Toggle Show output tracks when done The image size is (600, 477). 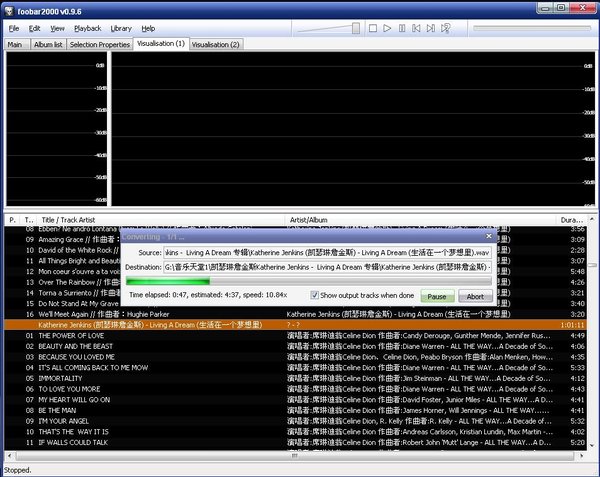click(315, 295)
